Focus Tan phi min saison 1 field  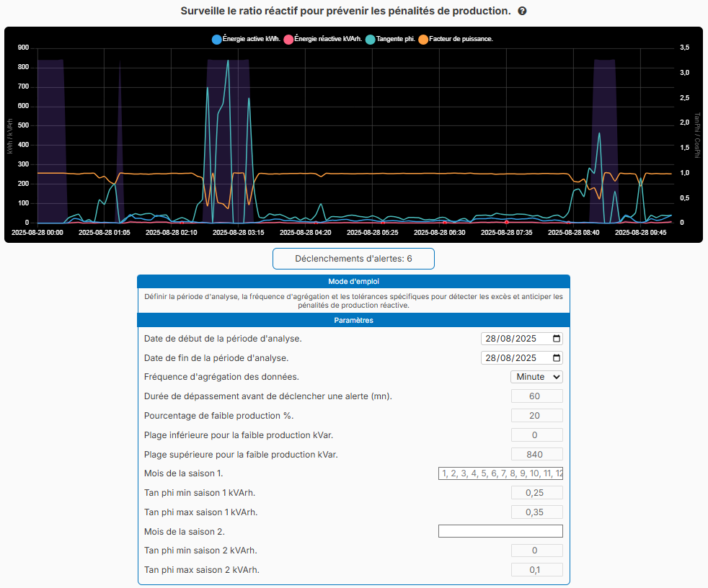pyautogui.click(x=537, y=493)
